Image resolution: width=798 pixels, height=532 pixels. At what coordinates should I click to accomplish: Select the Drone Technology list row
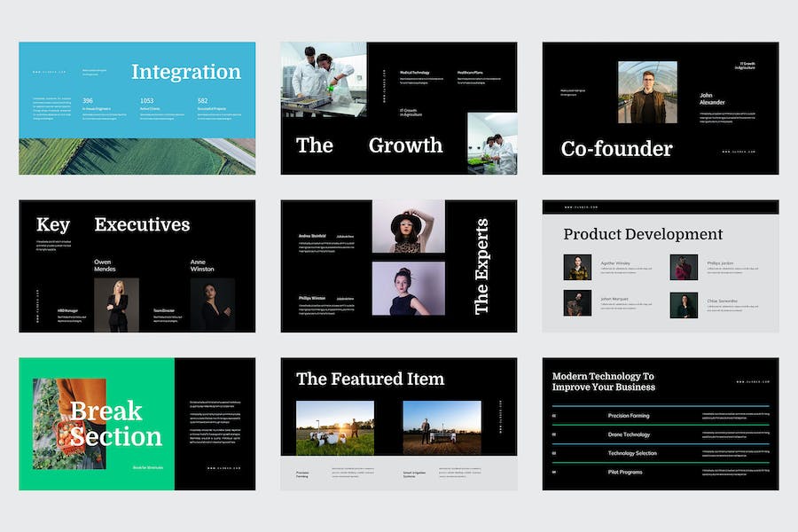click(661, 434)
